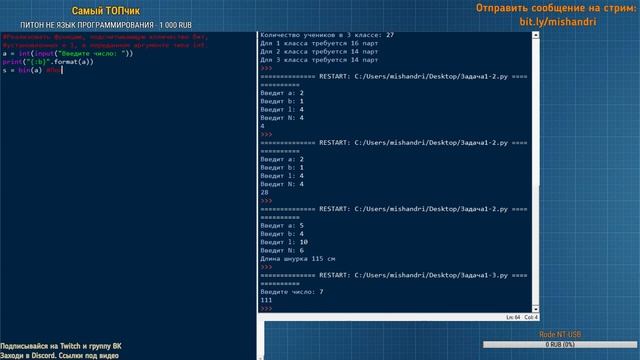Click "Для 1 класса требуется 16 парт"
This screenshot has height=360, width=640.
coord(319,43)
